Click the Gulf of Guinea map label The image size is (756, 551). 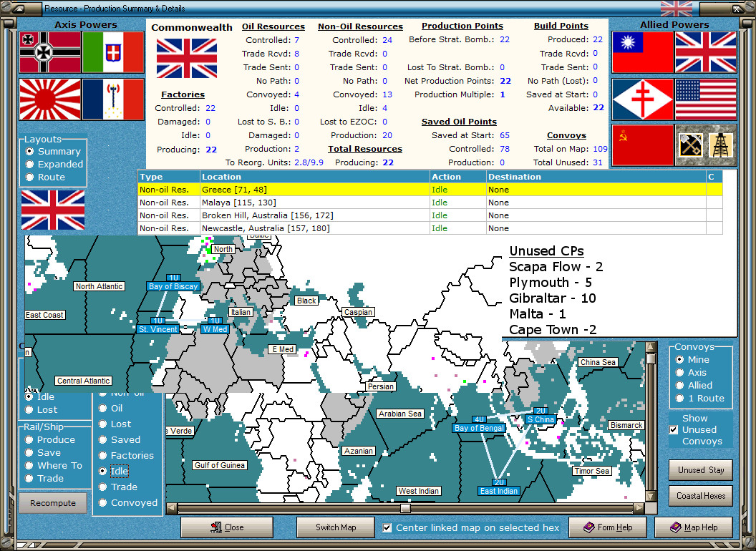(x=220, y=465)
